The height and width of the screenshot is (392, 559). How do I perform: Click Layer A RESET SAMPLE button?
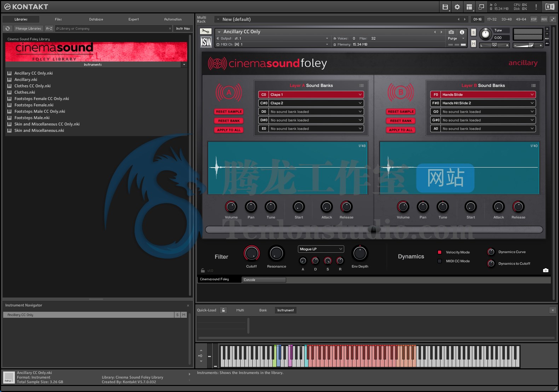click(229, 112)
